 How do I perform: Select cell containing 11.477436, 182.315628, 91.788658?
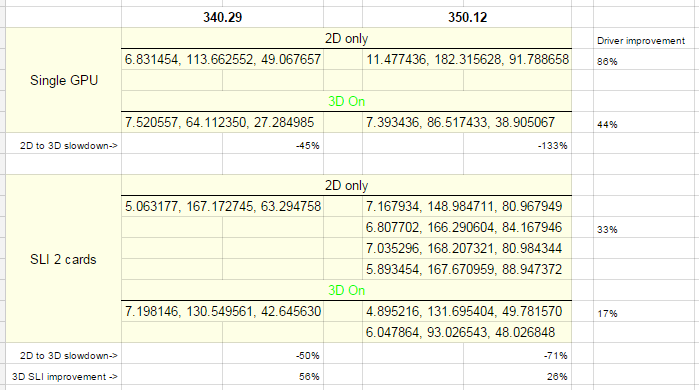click(x=467, y=59)
